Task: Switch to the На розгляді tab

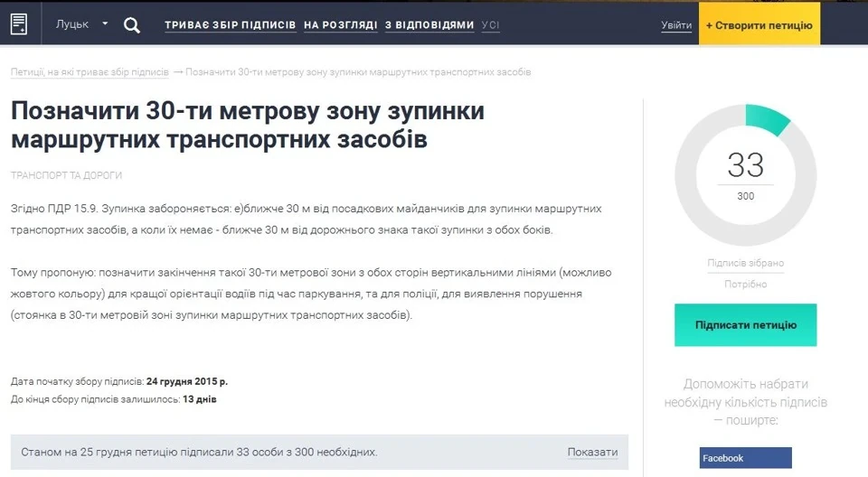Action: coord(341,25)
